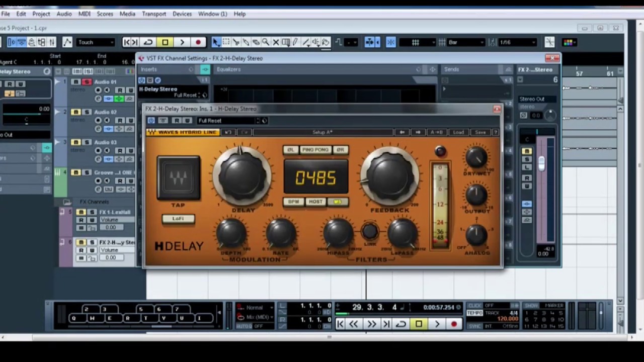Click the plugin previous preset left arrow
Image resolution: width=644 pixels, height=362 pixels.
tap(401, 132)
